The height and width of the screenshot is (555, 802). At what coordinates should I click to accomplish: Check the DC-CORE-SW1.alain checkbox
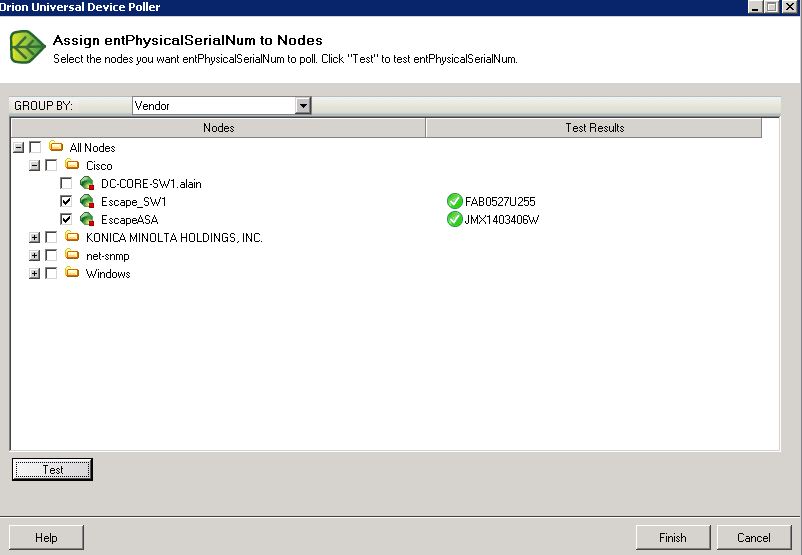pos(66,183)
